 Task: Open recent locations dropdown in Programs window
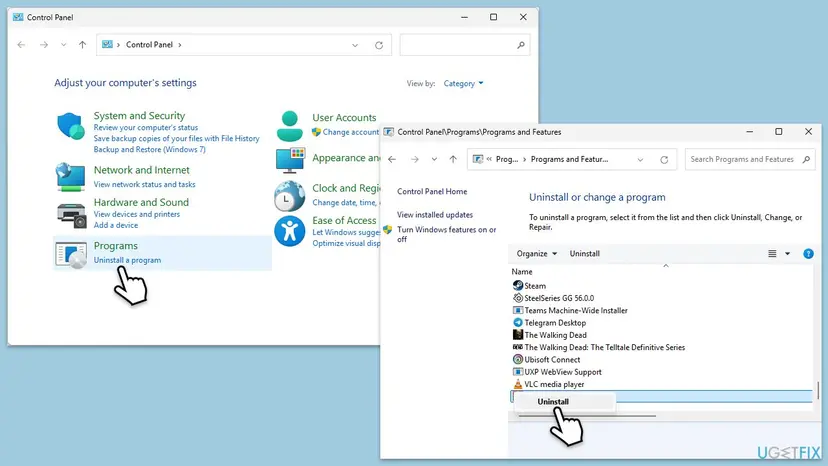[434, 159]
